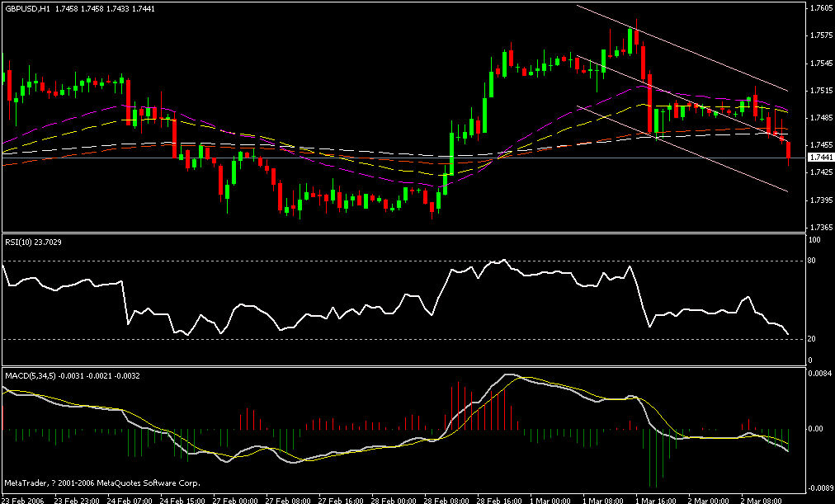
Task: Click the 2 Mar 00:00 time label
Action: coord(708,500)
